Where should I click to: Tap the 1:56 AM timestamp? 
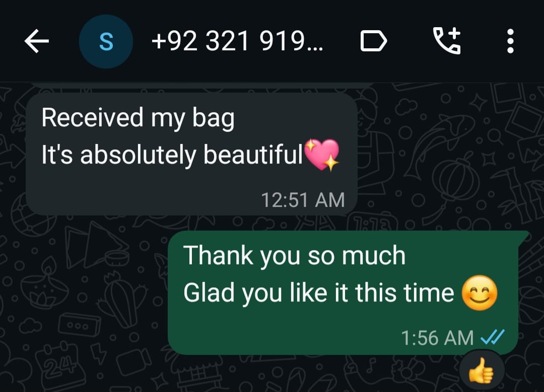pos(437,338)
